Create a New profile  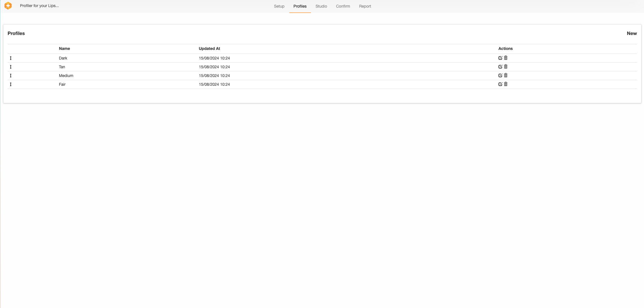pos(632,33)
